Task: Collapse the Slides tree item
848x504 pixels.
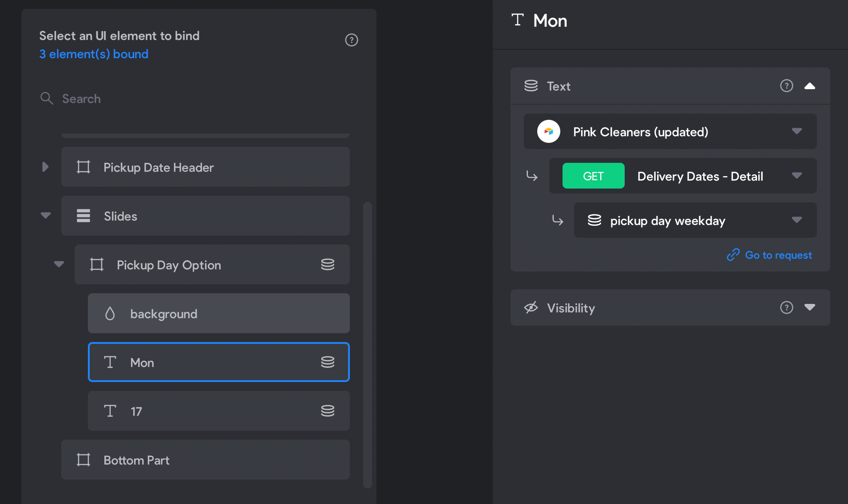Action: [x=45, y=216]
